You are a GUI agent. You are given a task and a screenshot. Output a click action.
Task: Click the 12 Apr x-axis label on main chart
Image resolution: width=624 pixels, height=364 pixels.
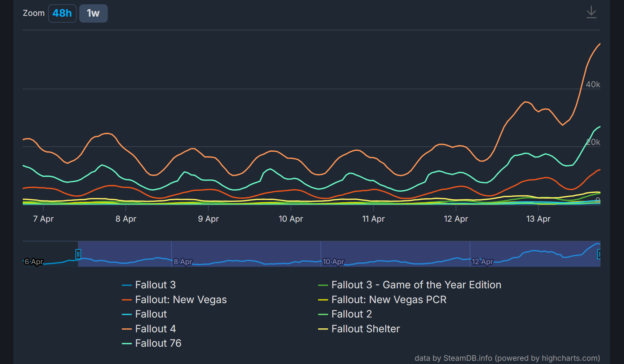(456, 219)
